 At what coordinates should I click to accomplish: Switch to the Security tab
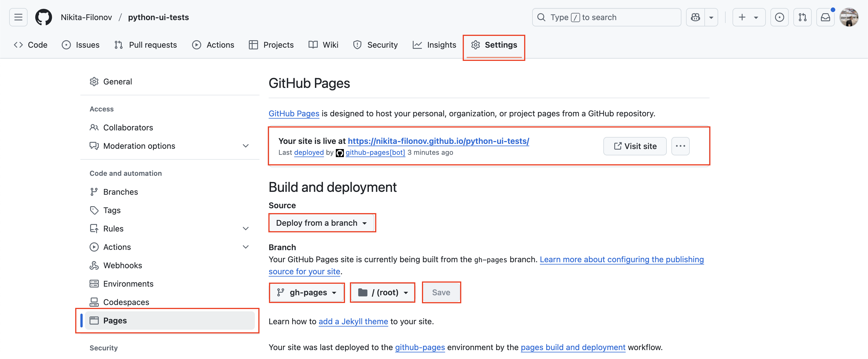pos(375,45)
